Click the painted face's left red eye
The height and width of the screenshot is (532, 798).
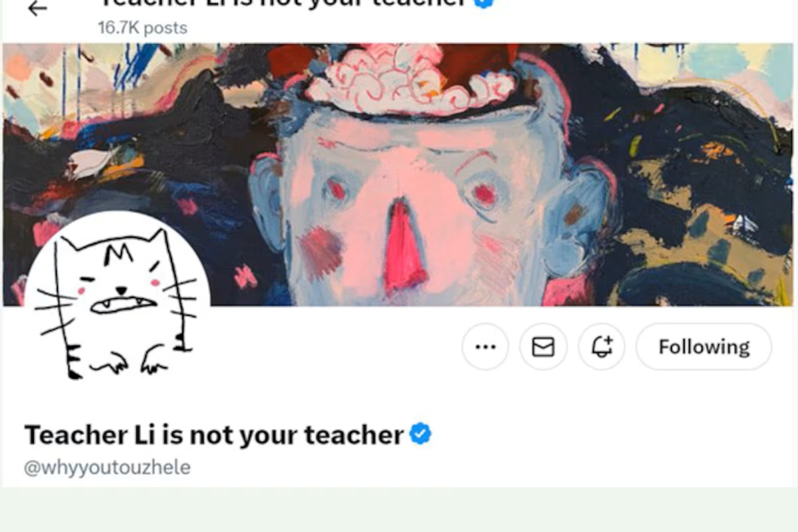[x=337, y=190]
